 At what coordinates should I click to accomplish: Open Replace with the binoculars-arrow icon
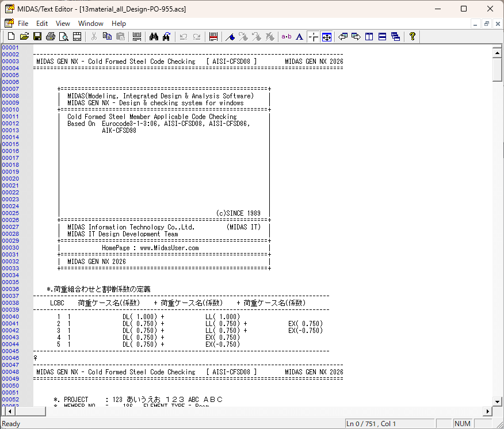[x=166, y=37]
